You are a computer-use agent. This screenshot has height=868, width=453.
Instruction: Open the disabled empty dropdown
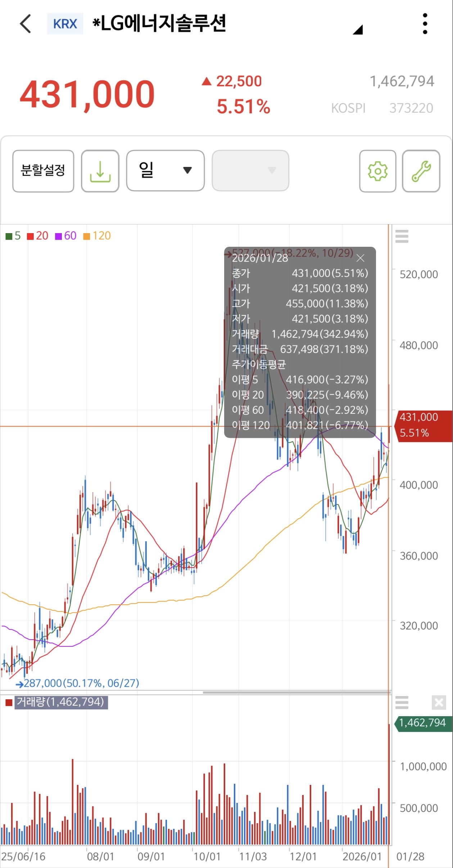250,171
